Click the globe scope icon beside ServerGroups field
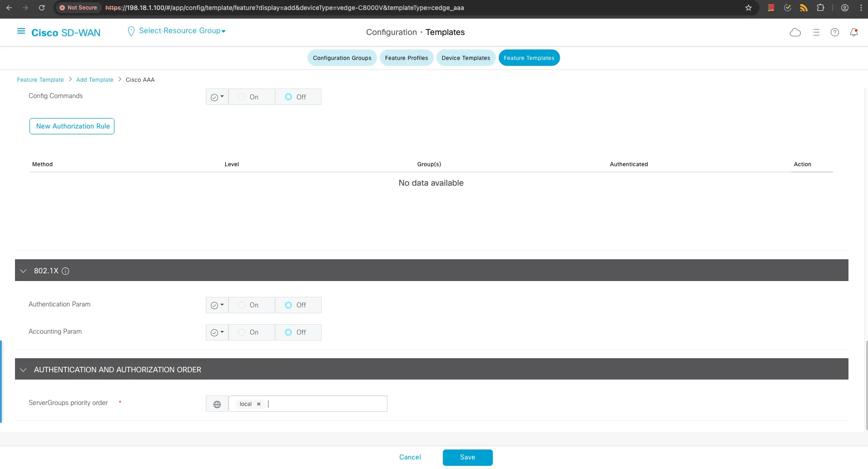 pyautogui.click(x=217, y=404)
